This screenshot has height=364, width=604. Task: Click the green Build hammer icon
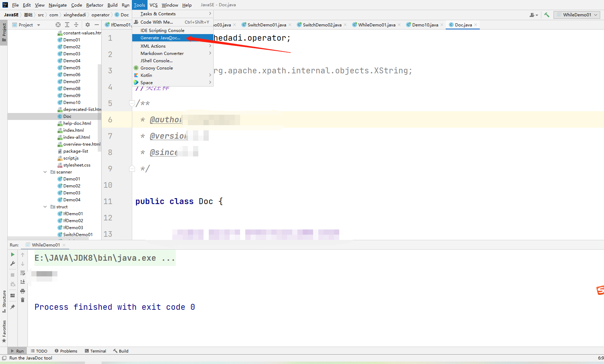pyautogui.click(x=547, y=15)
